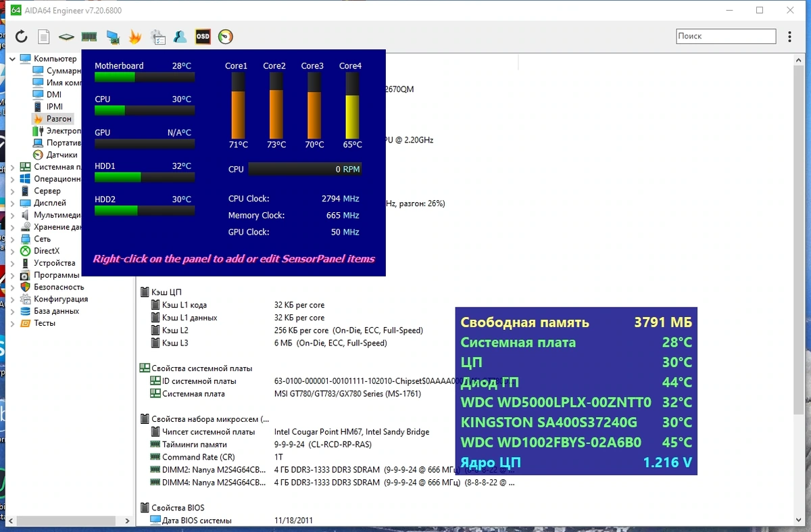Click the Безопасность shield icon
This screenshot has width=811, height=532.
[x=25, y=287]
